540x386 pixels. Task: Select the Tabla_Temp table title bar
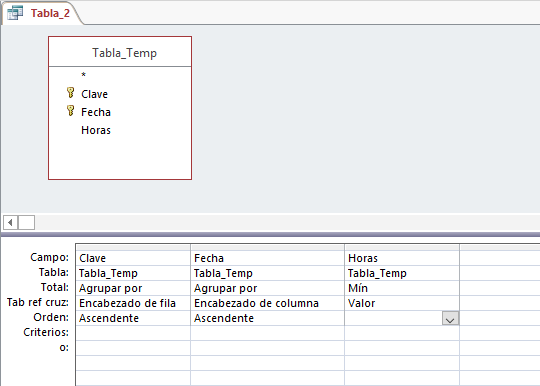120,52
